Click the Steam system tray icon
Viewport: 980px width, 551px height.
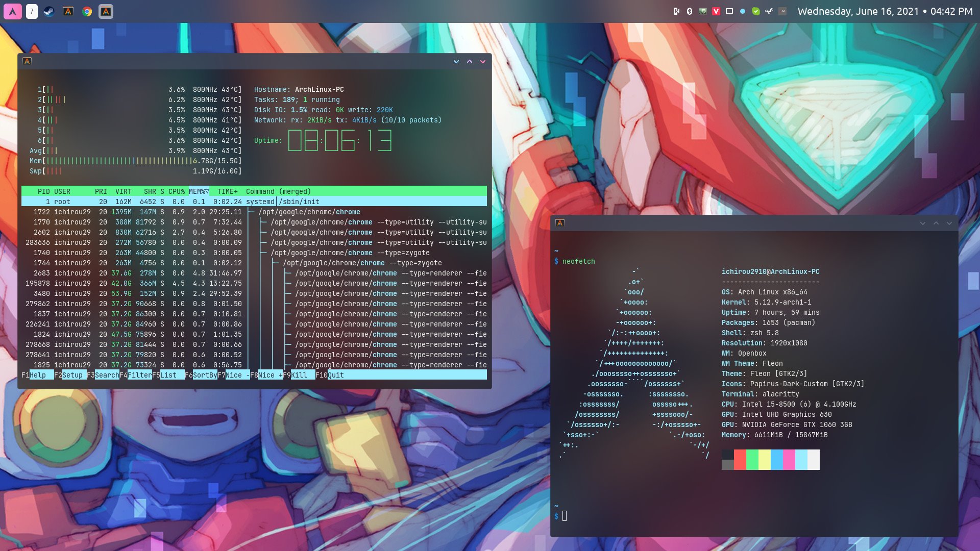click(x=769, y=11)
